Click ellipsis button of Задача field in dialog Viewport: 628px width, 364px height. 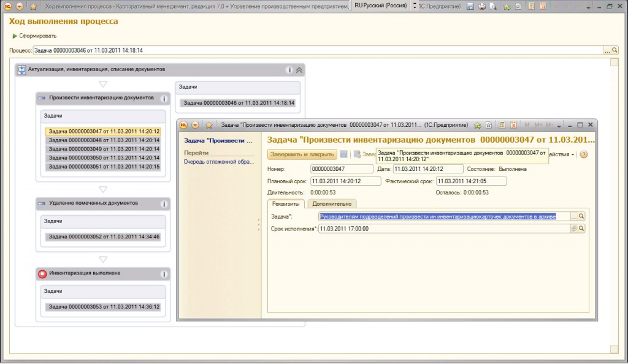(574, 216)
